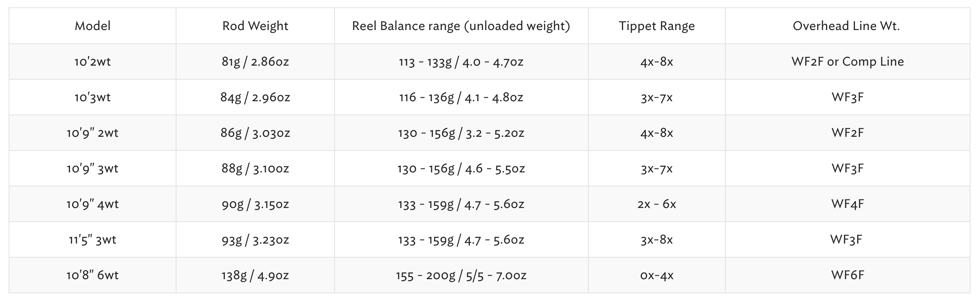
Task: Click the 81g / 2.86oz rod weight cell
Action: (255, 62)
